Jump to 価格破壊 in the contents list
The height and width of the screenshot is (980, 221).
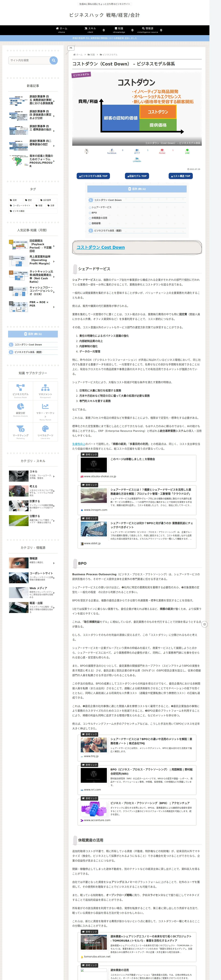point(96,223)
